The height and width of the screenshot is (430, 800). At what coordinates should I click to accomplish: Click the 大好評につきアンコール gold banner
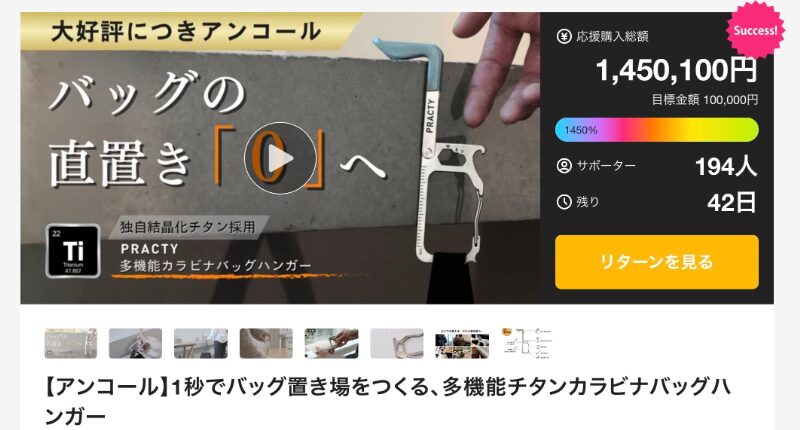(x=186, y=32)
